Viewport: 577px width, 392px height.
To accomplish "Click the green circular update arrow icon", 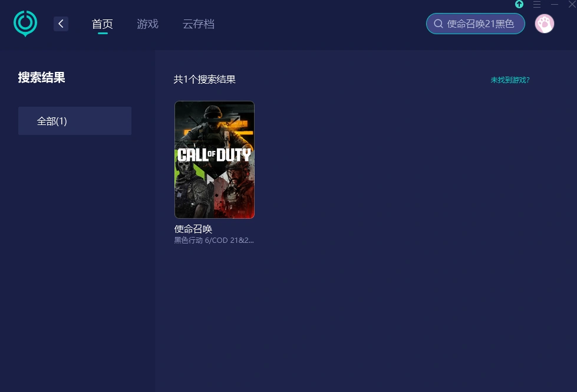I will pos(519,4).
